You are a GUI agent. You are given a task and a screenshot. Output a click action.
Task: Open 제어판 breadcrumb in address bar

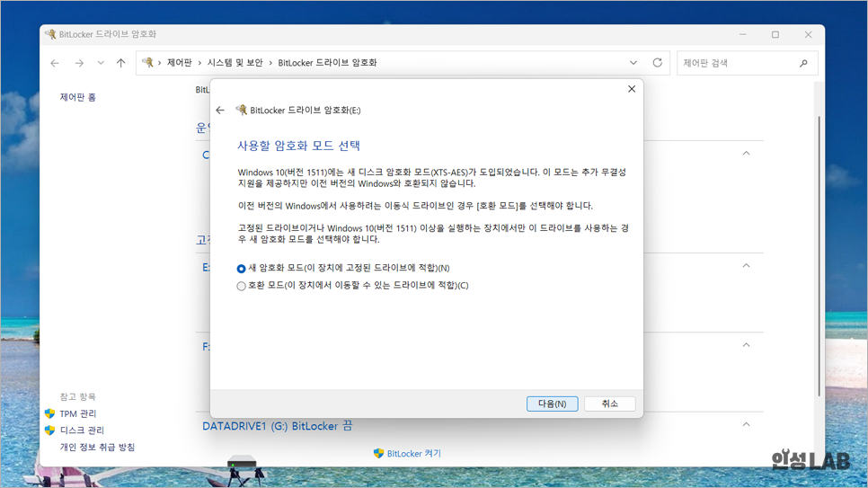click(x=180, y=63)
